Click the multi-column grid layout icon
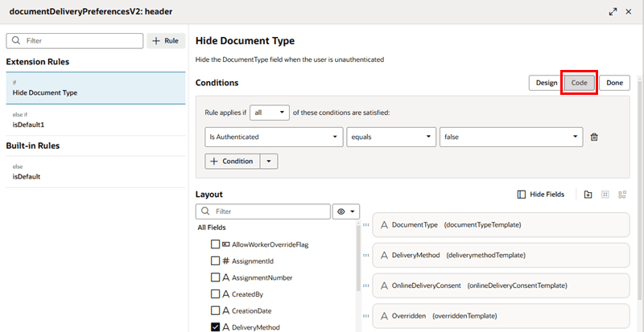Viewport: 644px width, 332px height. (622, 195)
